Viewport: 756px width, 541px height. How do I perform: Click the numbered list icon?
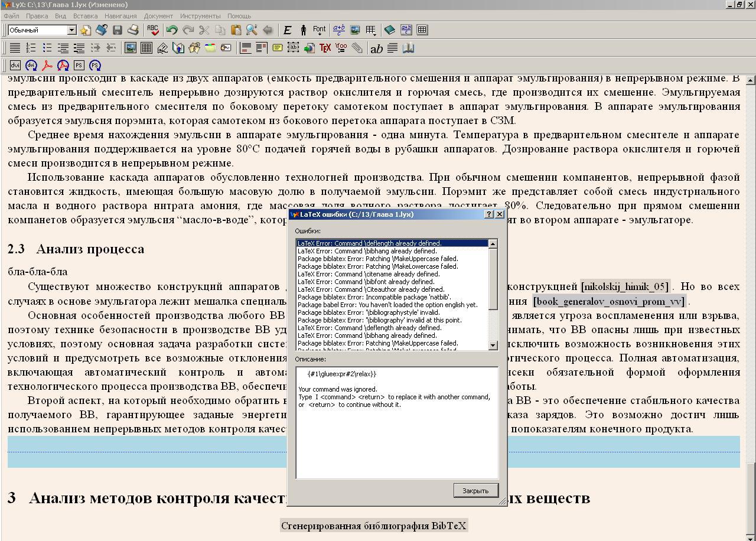[x=31, y=48]
